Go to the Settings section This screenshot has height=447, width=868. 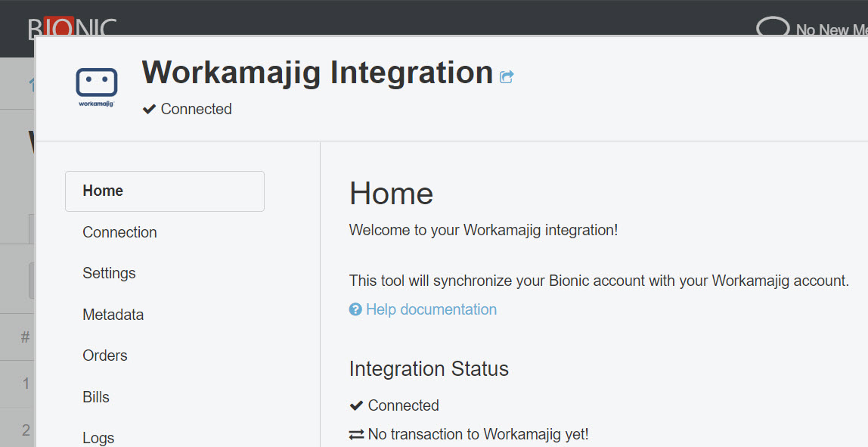[109, 273]
